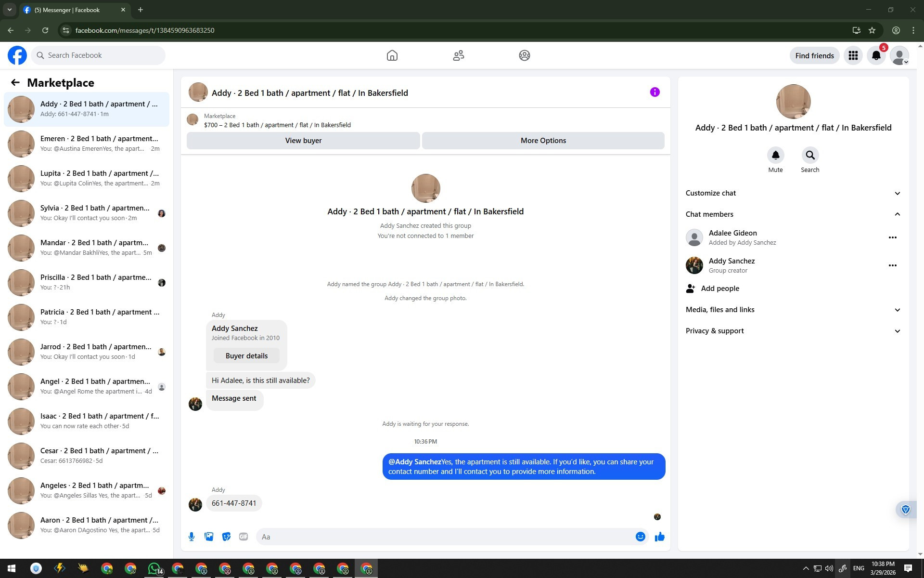The width and height of the screenshot is (924, 578).
Task: Open options dots for Addy Sanchez
Action: pyautogui.click(x=893, y=265)
